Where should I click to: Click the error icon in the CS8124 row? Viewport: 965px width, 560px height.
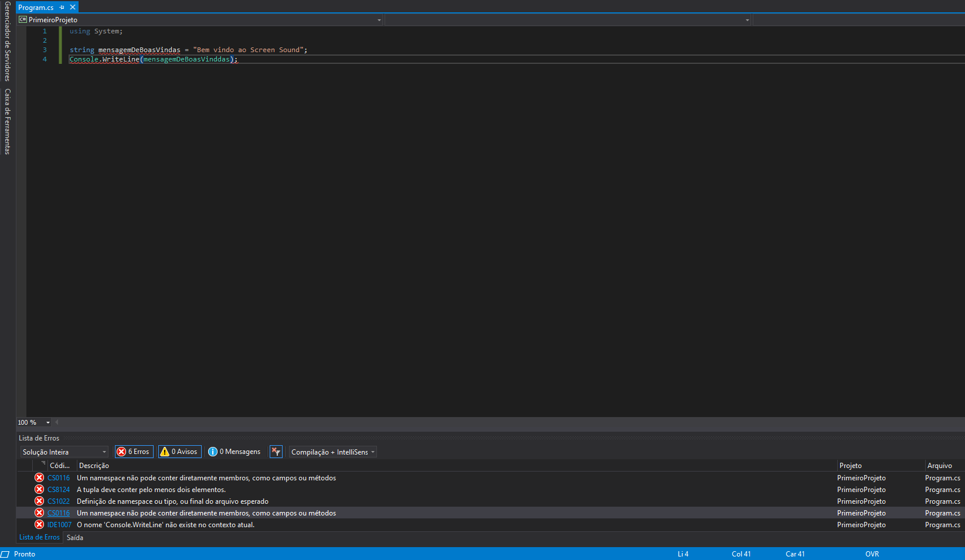pyautogui.click(x=39, y=489)
